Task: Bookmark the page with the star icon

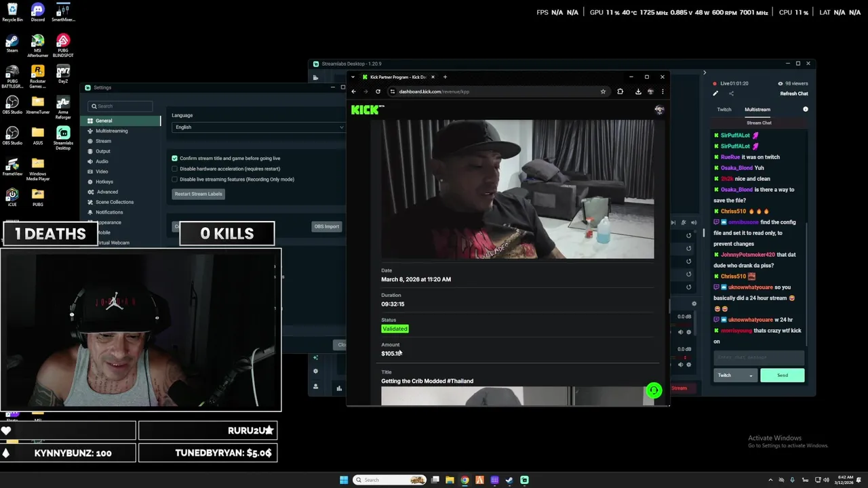Action: point(603,91)
